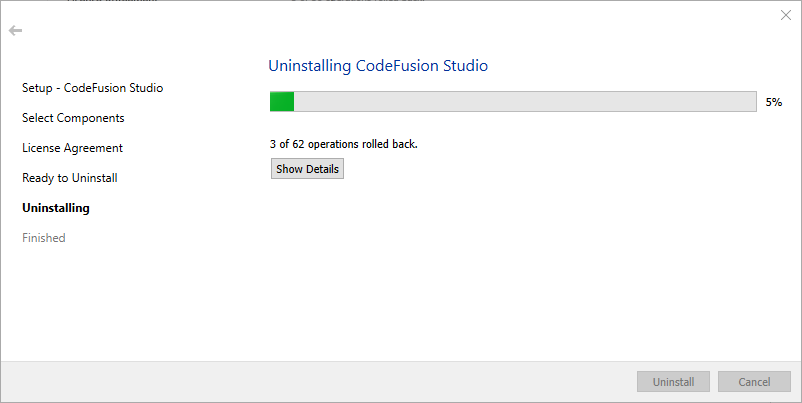Jump to the License Agreement step

pos(72,148)
